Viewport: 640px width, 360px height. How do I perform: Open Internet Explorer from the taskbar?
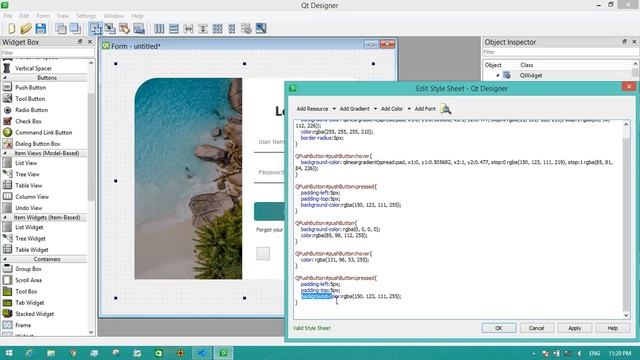pyautogui.click(x=29, y=353)
